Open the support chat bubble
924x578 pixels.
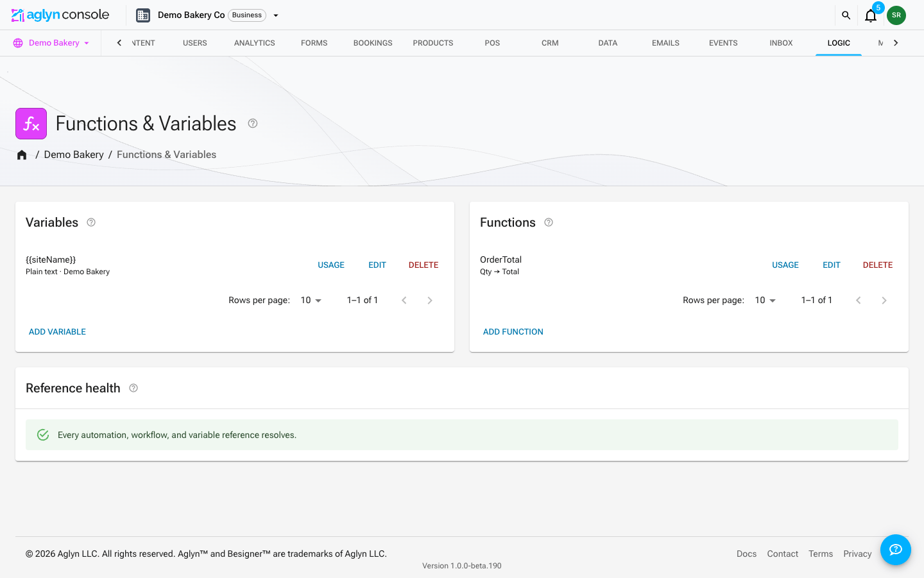click(896, 550)
